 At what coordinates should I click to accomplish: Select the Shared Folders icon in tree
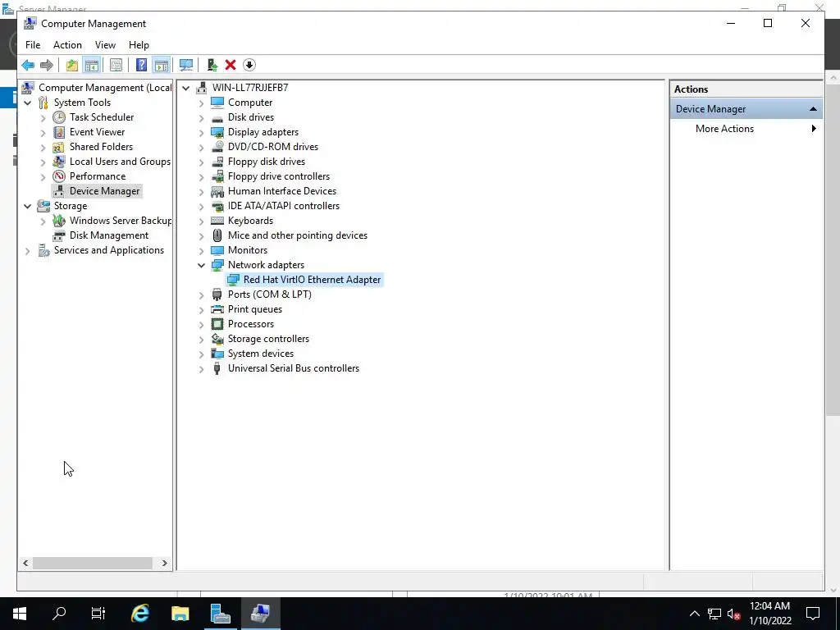(x=59, y=147)
